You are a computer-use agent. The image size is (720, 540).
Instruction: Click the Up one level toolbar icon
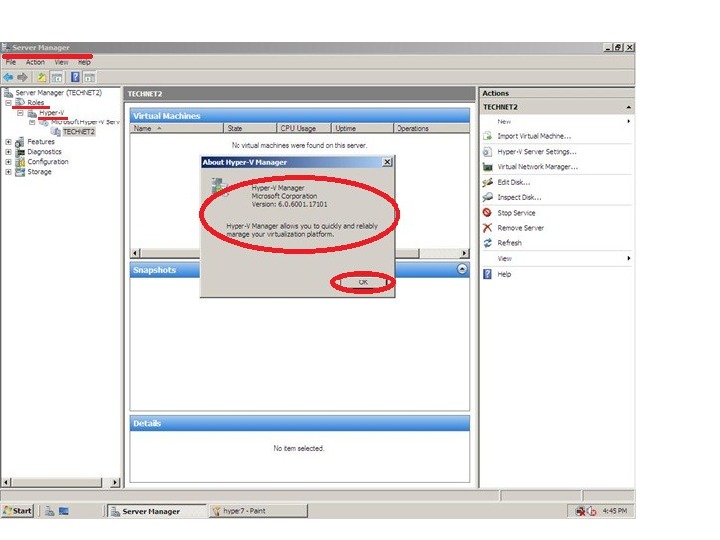point(42,77)
